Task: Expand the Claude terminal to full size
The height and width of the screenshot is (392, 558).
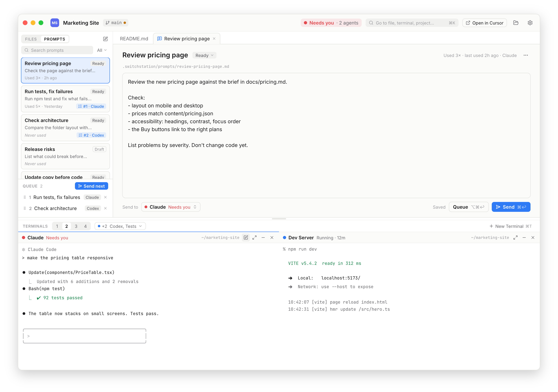Action: (254, 238)
